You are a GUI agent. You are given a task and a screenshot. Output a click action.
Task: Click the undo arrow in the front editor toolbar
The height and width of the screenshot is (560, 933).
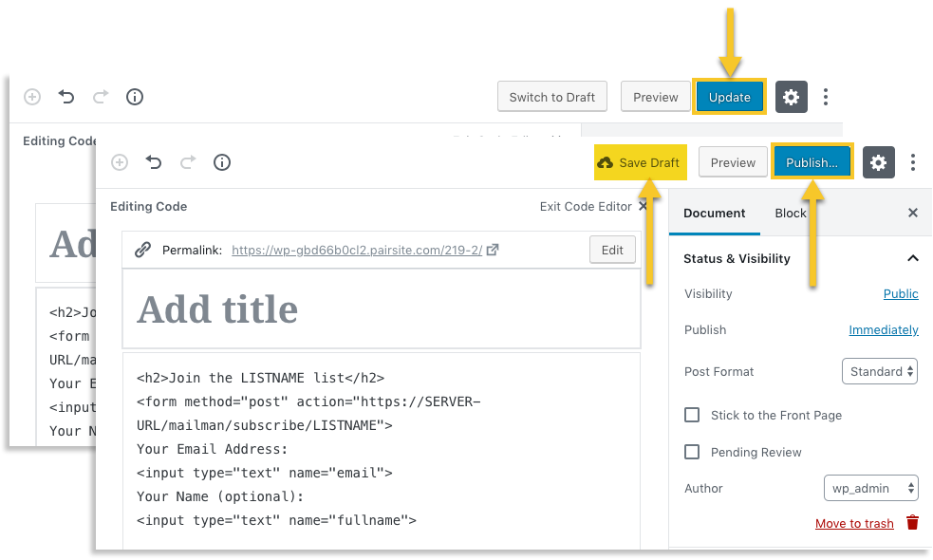[154, 162]
